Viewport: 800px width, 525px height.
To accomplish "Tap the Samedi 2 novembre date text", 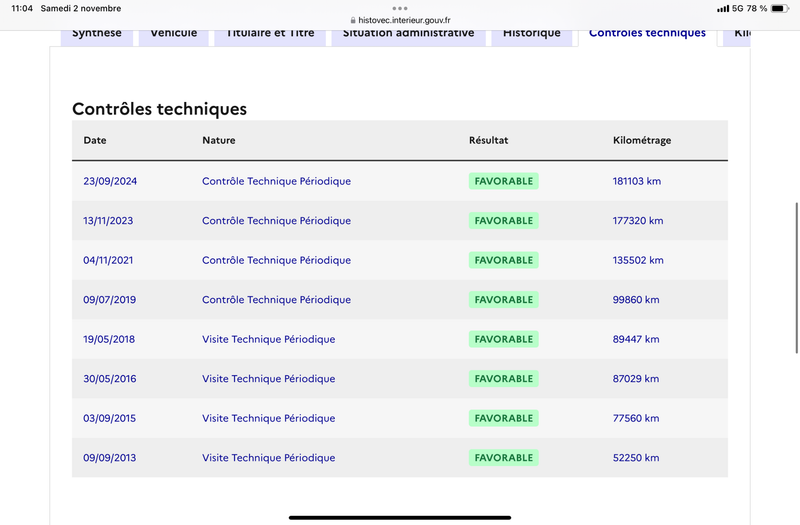I will (81, 8).
